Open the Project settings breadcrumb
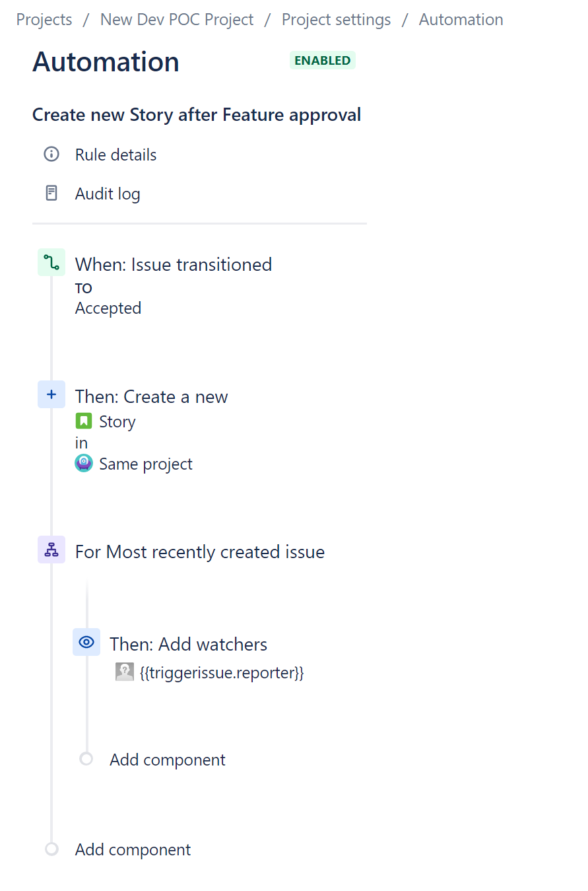 (336, 19)
